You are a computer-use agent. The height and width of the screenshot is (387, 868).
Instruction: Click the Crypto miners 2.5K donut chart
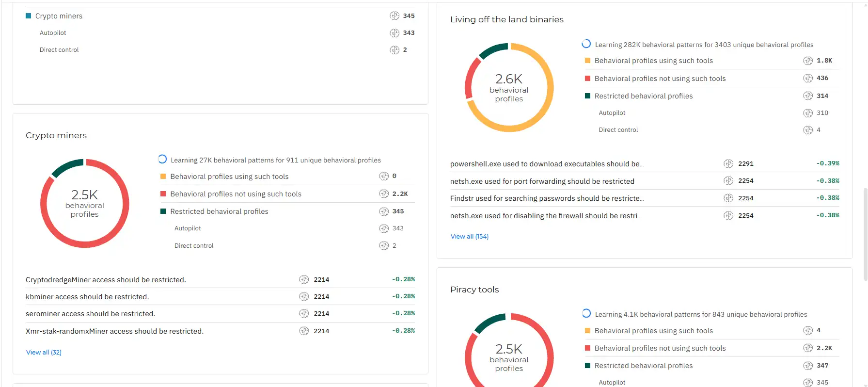click(x=85, y=203)
